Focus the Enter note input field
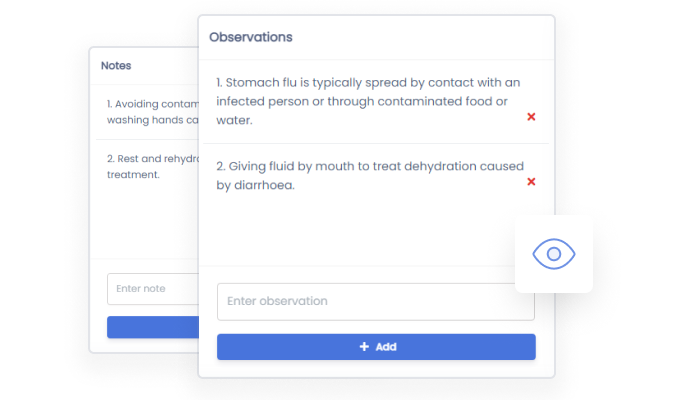Viewport: 684px width, 400px height. (x=150, y=289)
